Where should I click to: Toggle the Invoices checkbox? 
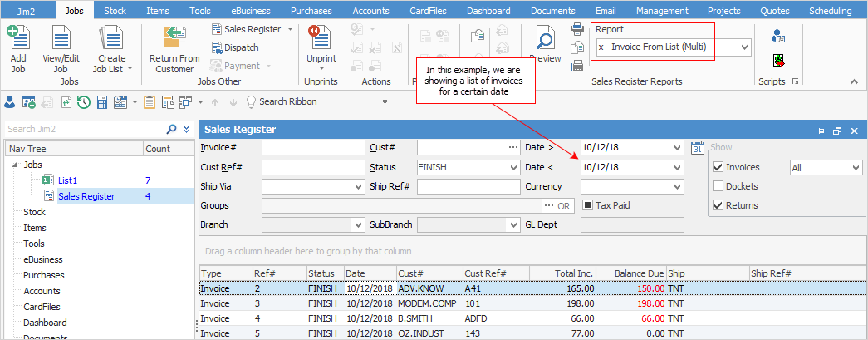(718, 167)
